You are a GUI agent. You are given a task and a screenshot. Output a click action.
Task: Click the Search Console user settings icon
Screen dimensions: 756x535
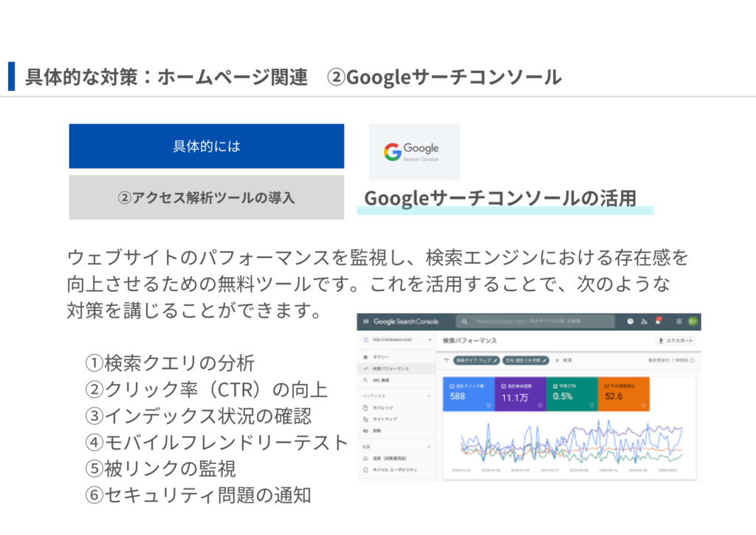[x=645, y=321]
